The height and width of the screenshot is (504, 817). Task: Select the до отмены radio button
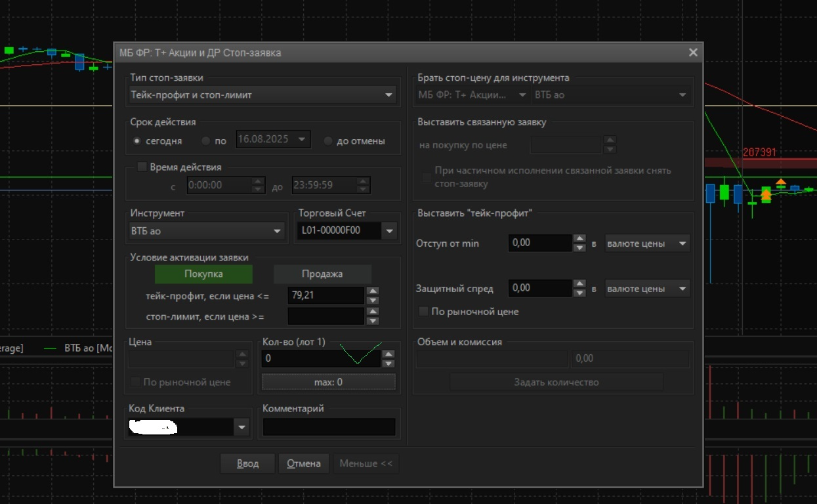pyautogui.click(x=328, y=140)
